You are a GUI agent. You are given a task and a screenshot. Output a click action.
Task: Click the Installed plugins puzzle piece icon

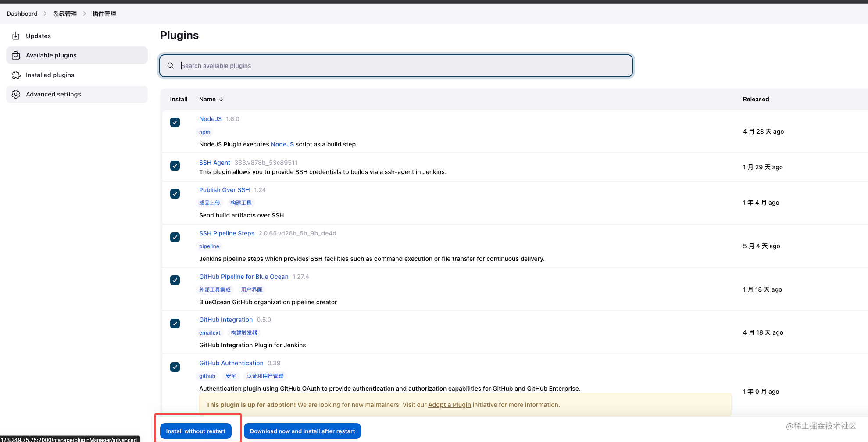(x=16, y=75)
